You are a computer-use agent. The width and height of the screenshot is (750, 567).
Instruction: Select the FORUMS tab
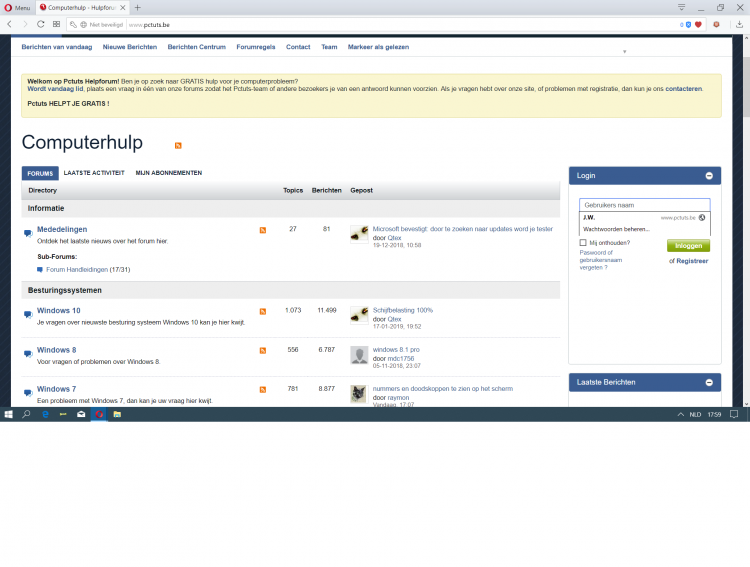pos(40,173)
